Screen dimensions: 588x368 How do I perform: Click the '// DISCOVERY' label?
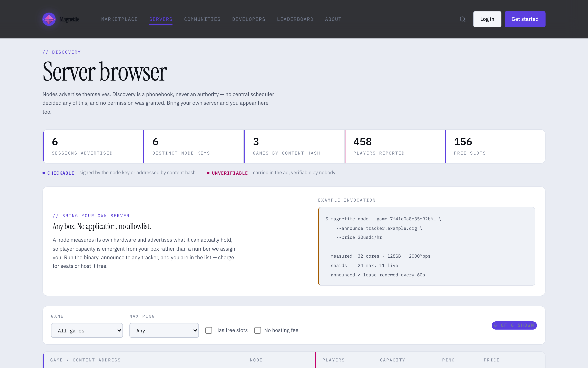pyautogui.click(x=61, y=52)
